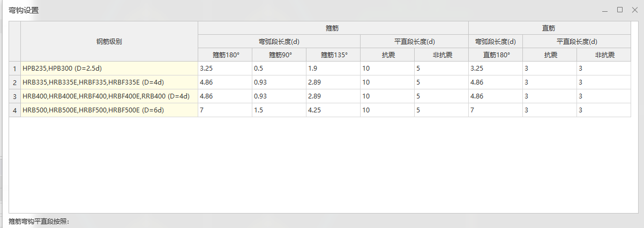Screen dimensions: 644x228
Task: Edit HRB400 箍筋 抗震 value 10
Action: pos(387,96)
